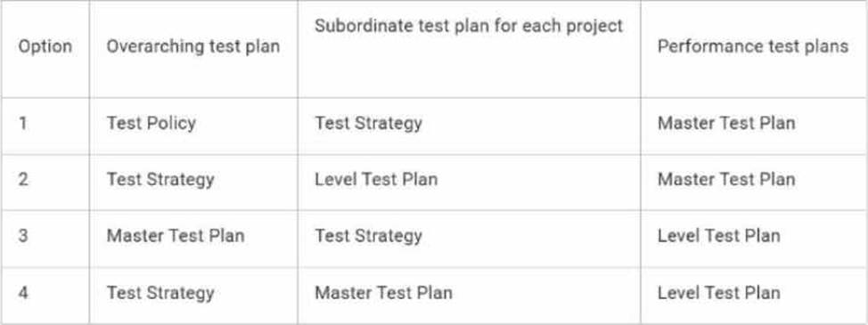Click Test Strategy in row 1 subordinate column

(x=369, y=123)
